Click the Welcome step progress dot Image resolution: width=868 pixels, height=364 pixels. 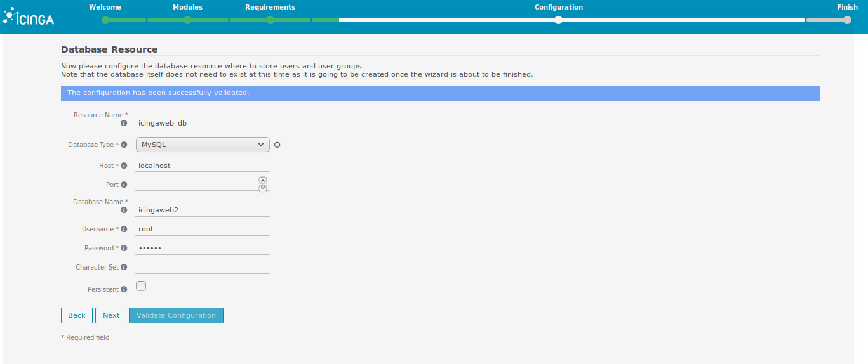coord(105,20)
